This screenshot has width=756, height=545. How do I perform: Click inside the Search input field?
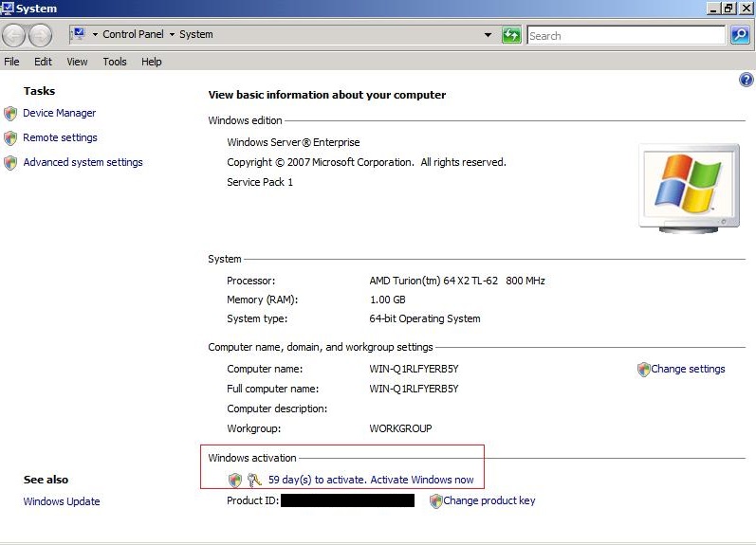[626, 35]
